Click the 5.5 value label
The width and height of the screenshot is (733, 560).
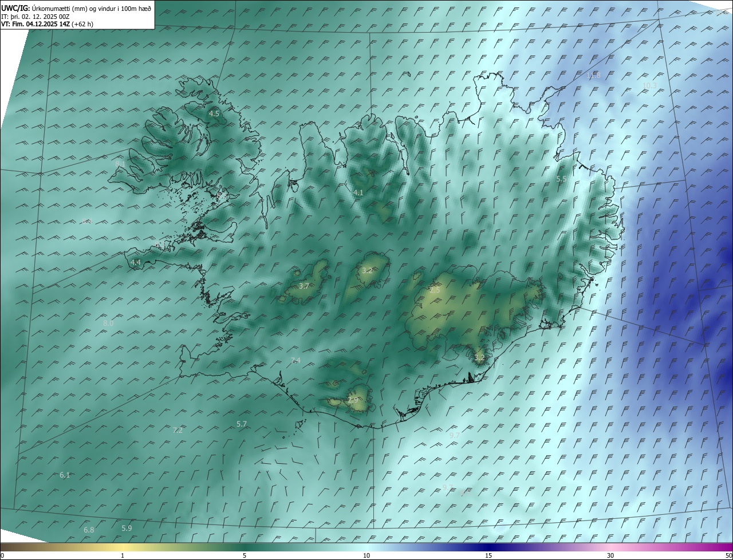coord(562,179)
